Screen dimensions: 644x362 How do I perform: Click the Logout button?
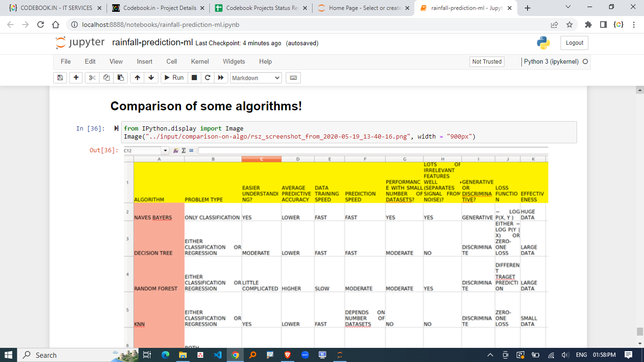coord(574,43)
